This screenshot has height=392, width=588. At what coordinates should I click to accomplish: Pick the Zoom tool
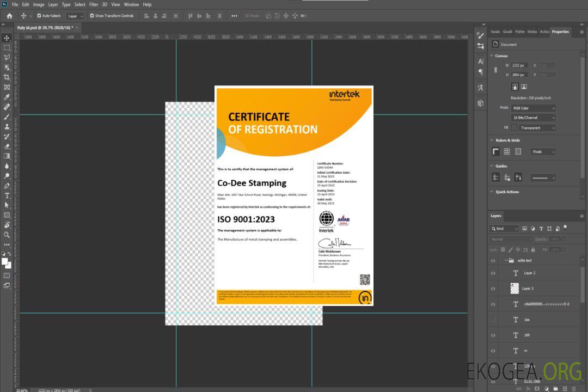point(7,235)
